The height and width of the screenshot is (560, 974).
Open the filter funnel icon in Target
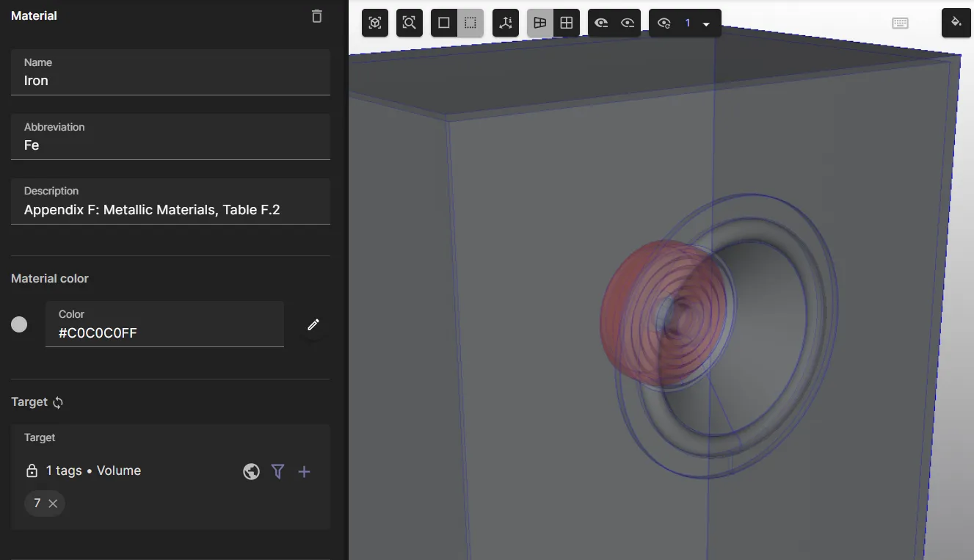(277, 472)
